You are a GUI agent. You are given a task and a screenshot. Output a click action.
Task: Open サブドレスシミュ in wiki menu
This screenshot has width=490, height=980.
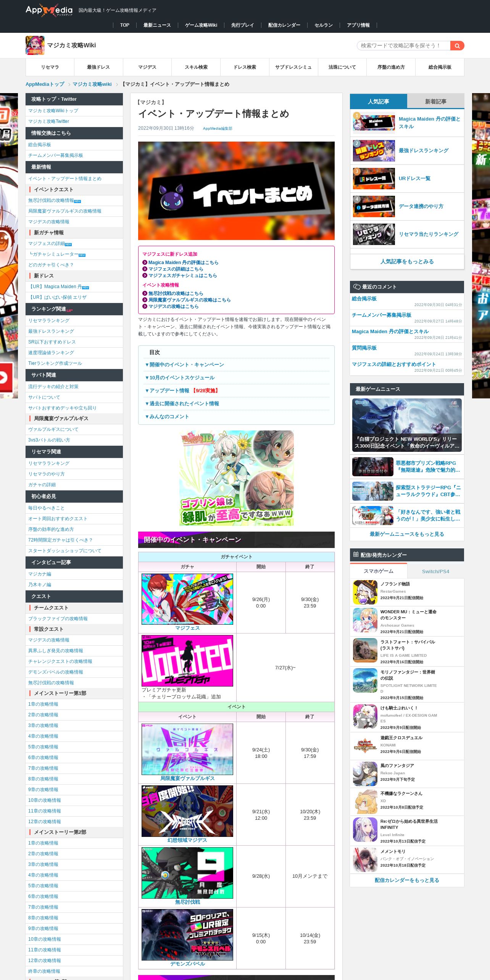pos(293,67)
